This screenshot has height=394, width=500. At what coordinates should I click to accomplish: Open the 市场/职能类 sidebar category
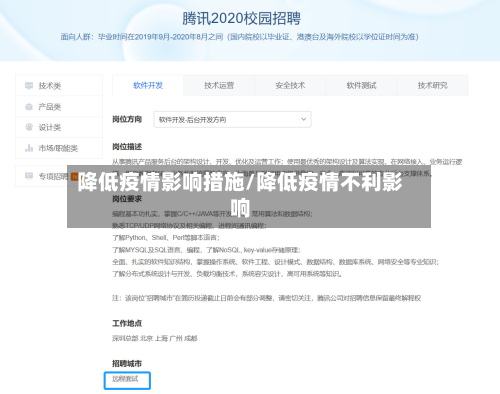(59, 148)
